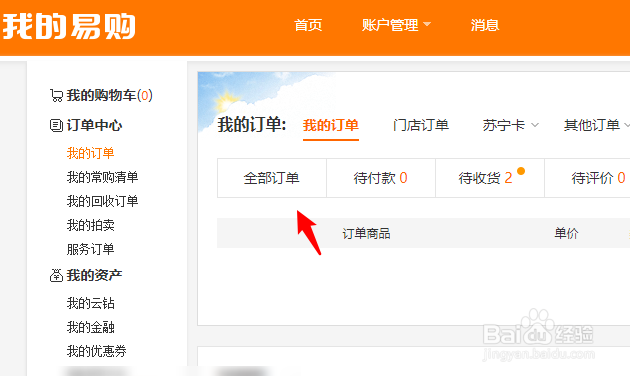Click the order center document icon

click(56, 125)
